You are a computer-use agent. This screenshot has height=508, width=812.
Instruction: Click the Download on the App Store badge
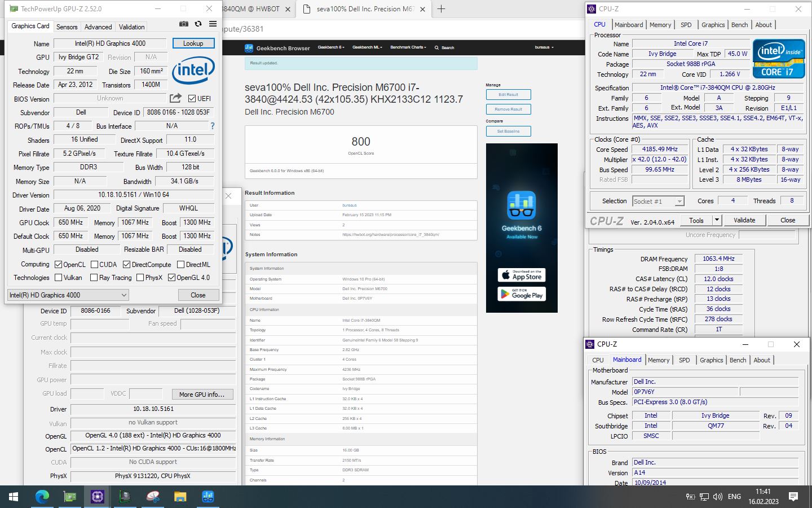pyautogui.click(x=522, y=275)
